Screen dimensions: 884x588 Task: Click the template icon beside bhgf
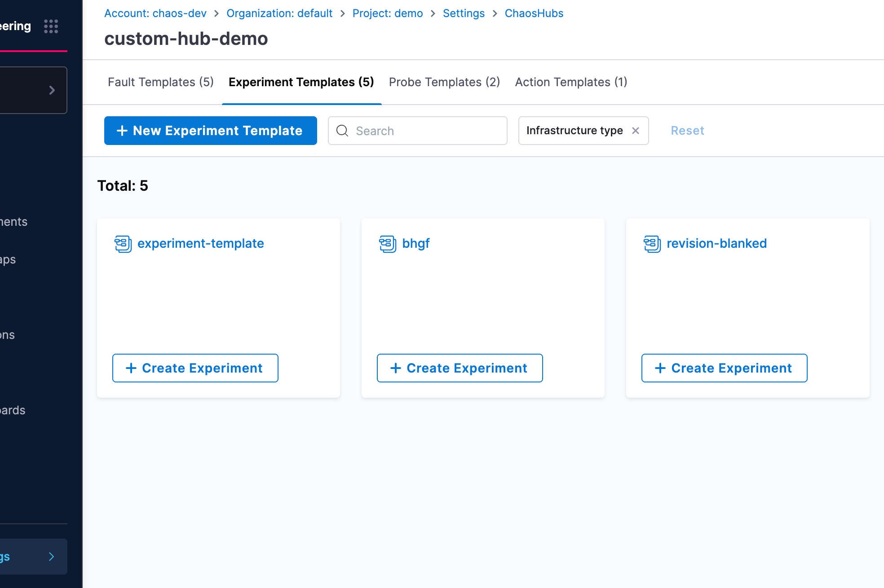(x=387, y=244)
